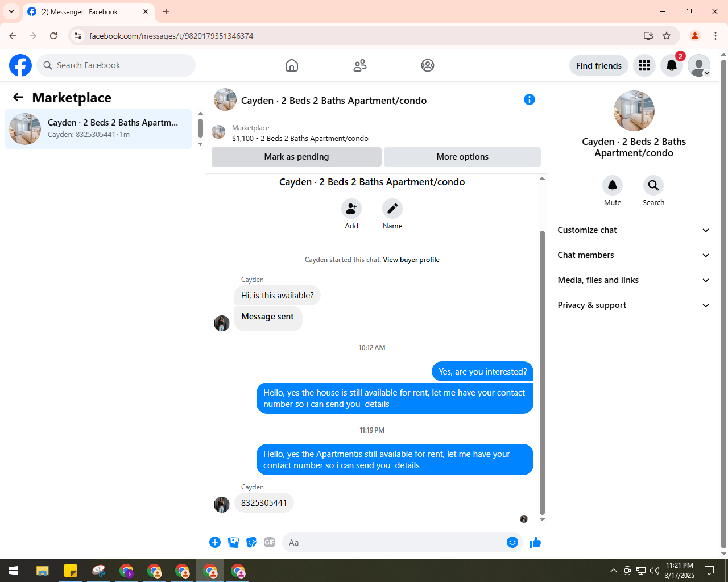Open the notifications bell with badge

coord(672,65)
